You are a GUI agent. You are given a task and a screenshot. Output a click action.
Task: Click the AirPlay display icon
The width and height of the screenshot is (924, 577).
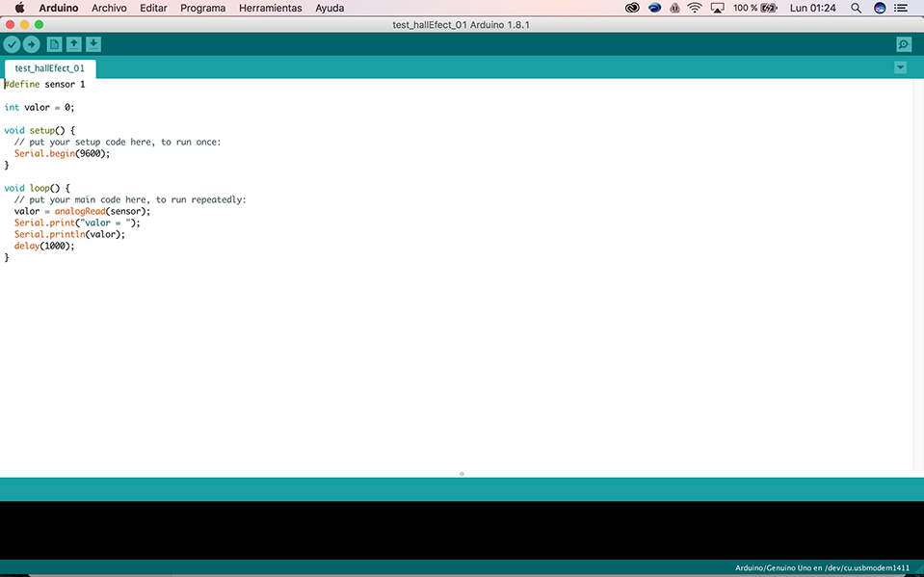point(717,8)
